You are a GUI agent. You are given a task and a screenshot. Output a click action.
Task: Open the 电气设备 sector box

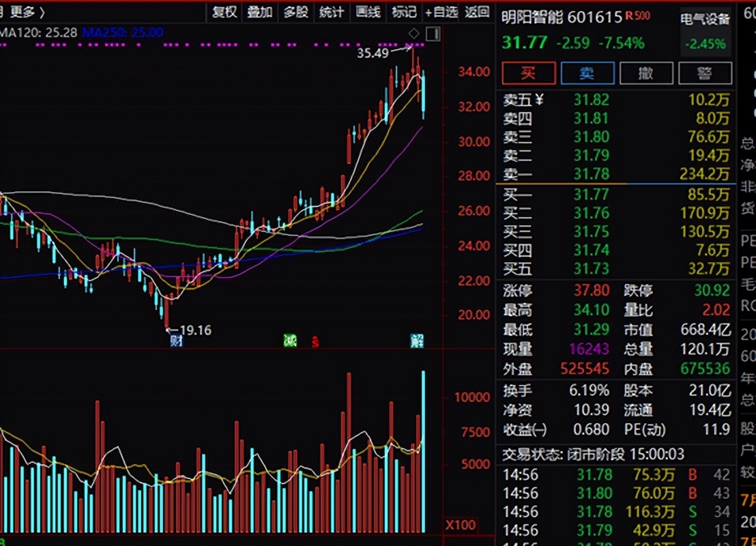706,31
